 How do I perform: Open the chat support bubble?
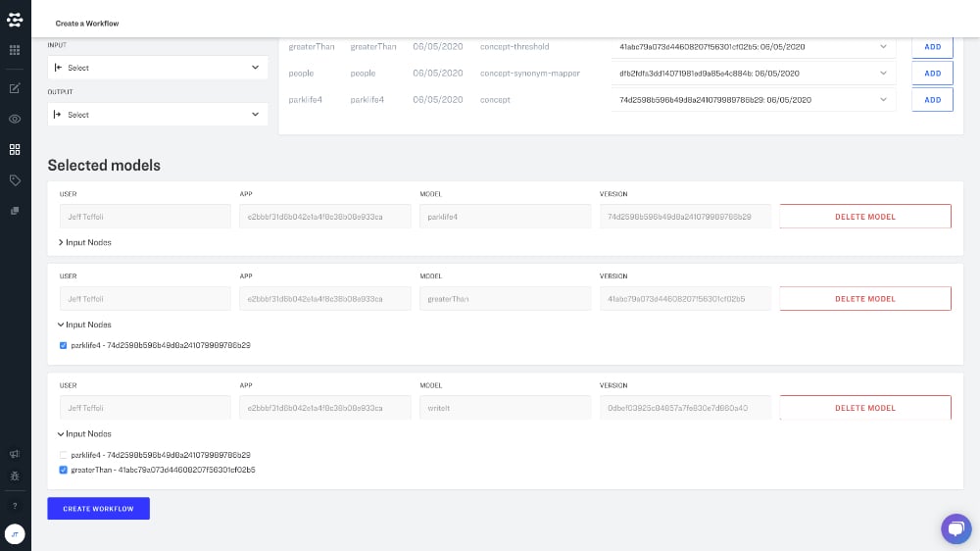point(955,527)
